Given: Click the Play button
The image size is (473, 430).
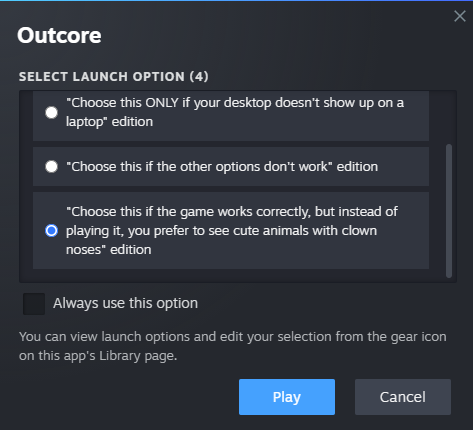Looking at the screenshot, I should tap(287, 397).
